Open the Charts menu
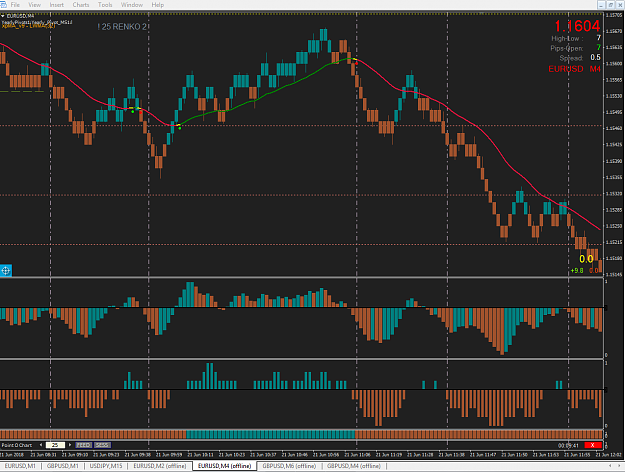The width and height of the screenshot is (625, 472). point(81,5)
